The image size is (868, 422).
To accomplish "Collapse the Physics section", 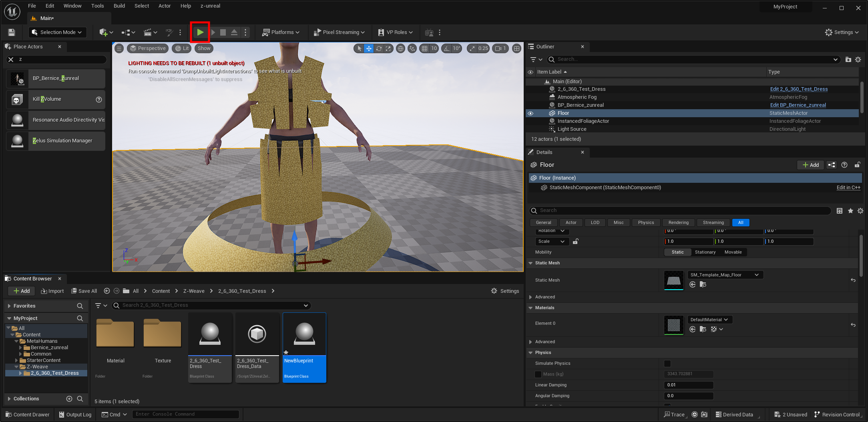I will coord(530,352).
